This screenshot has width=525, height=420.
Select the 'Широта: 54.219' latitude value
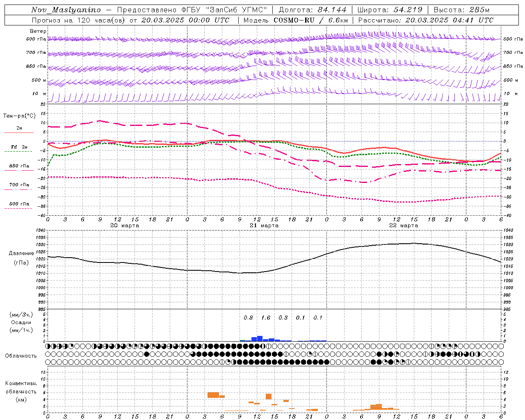390,10
